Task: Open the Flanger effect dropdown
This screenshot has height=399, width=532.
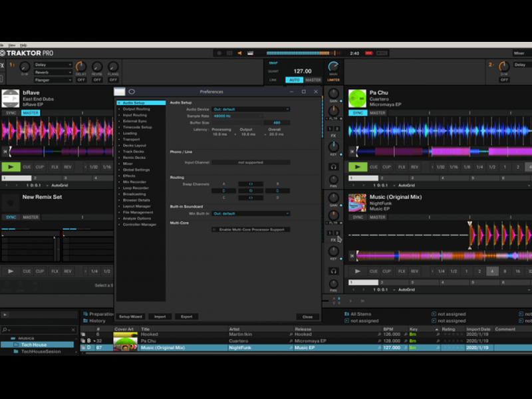Action: 53,80
